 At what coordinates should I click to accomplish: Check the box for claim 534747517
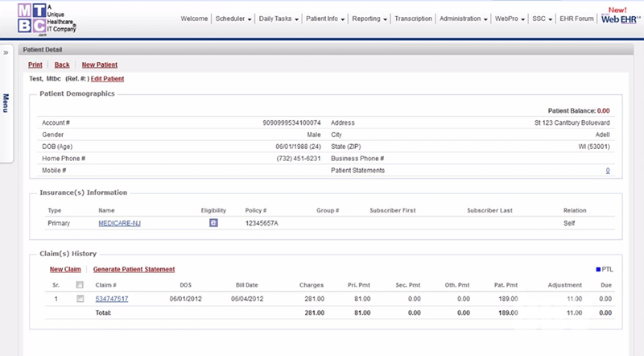tap(80, 299)
